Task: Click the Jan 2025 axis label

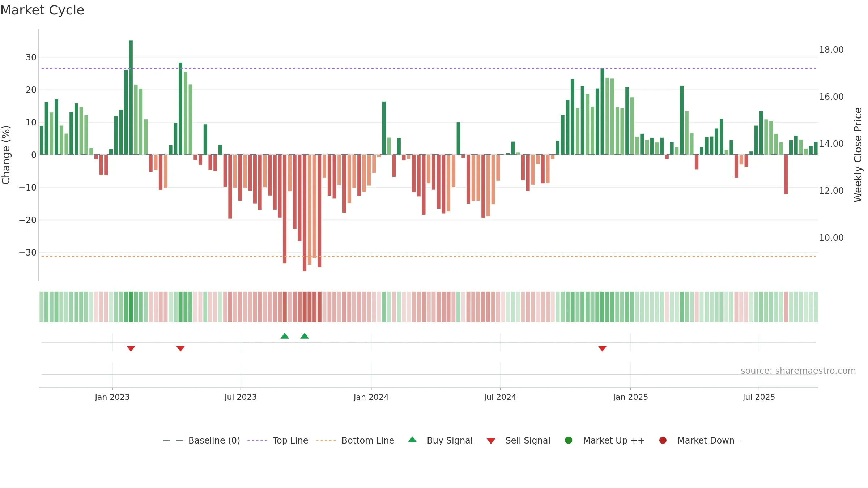Action: click(x=630, y=397)
